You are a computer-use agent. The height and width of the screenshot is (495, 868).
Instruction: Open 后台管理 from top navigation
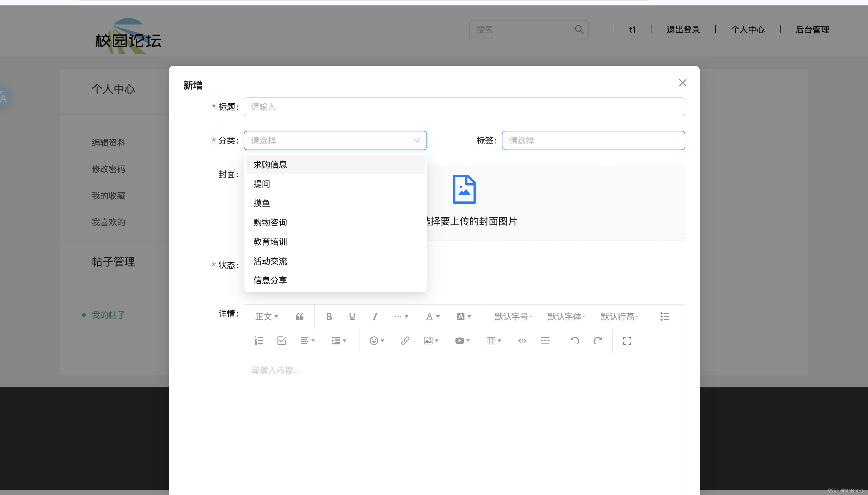812,30
